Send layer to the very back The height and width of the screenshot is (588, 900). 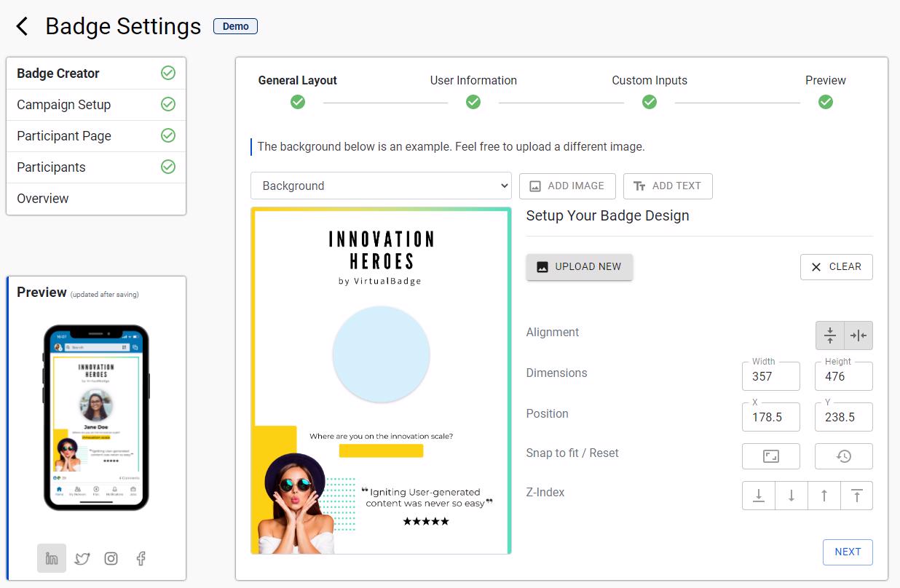click(x=759, y=496)
